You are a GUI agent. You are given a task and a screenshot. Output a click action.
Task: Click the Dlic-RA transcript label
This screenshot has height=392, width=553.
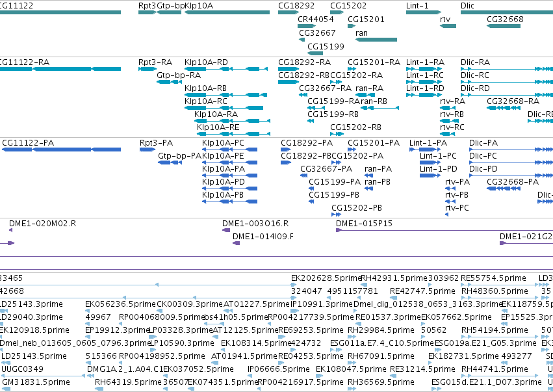click(475, 62)
